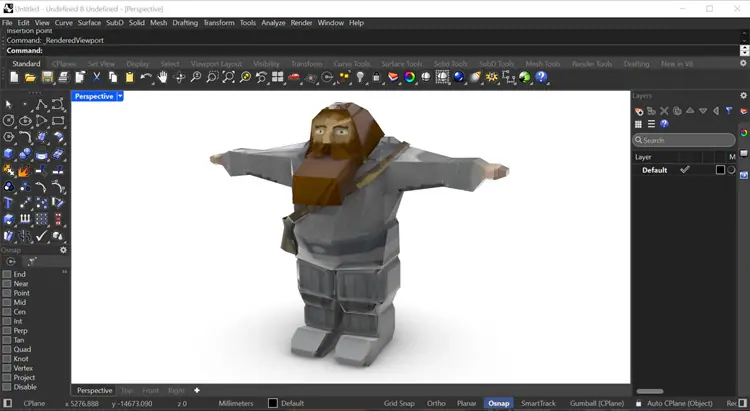Click the Paste clipboard icon
The height and width of the screenshot is (411, 750).
[129, 77]
